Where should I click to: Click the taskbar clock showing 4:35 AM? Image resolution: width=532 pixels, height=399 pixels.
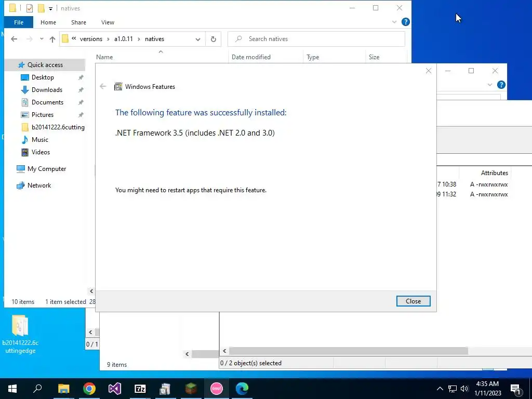pos(487,389)
